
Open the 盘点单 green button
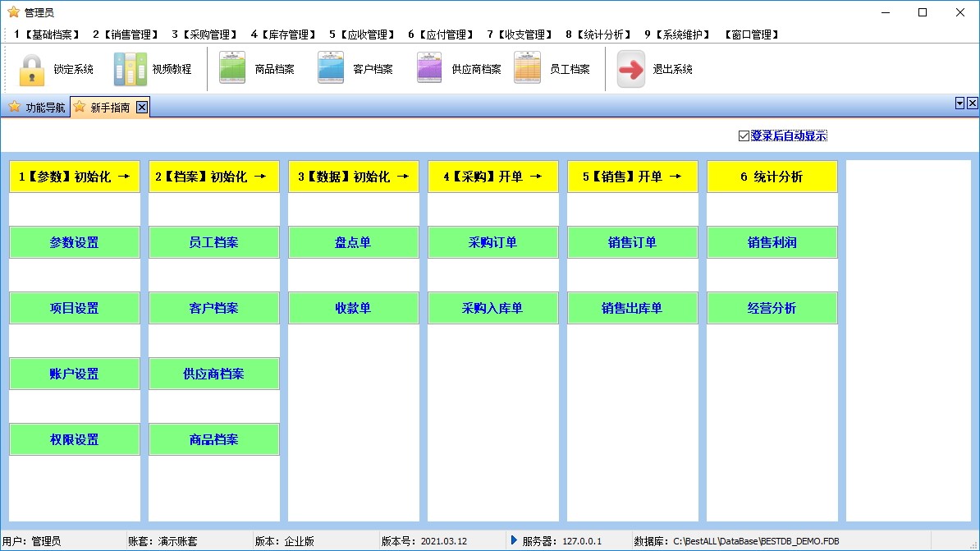coord(353,242)
